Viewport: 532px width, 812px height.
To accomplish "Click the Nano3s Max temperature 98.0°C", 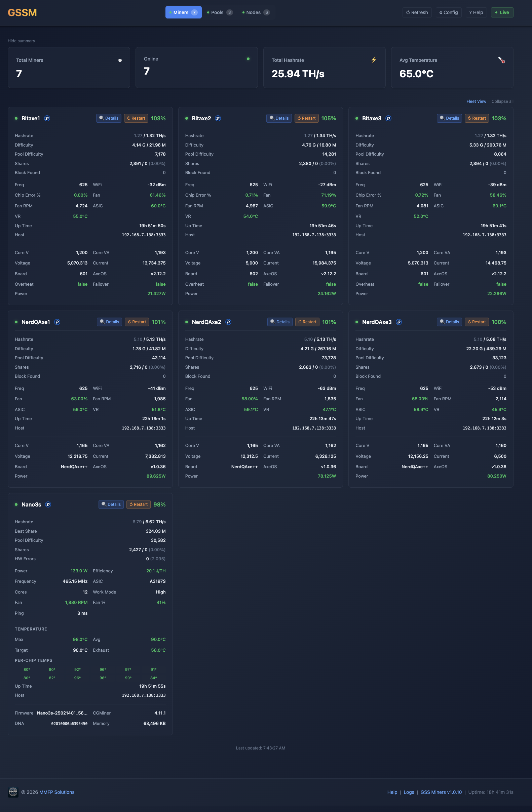I will (x=80, y=639).
